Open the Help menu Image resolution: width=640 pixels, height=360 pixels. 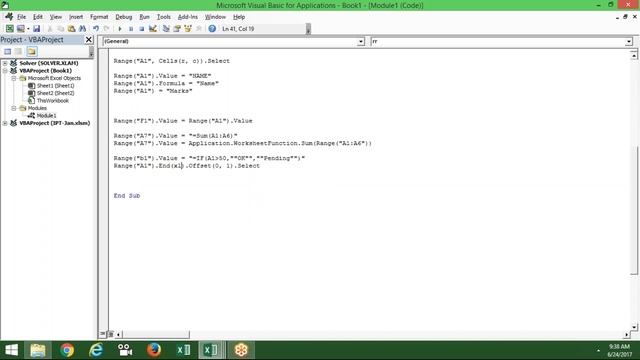point(239,17)
